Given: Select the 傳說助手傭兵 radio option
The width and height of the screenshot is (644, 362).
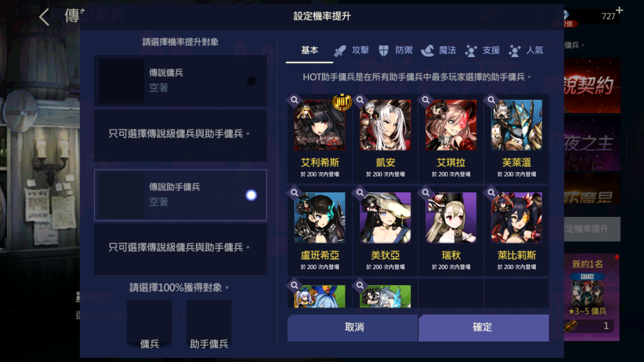Looking at the screenshot, I should 251,195.
